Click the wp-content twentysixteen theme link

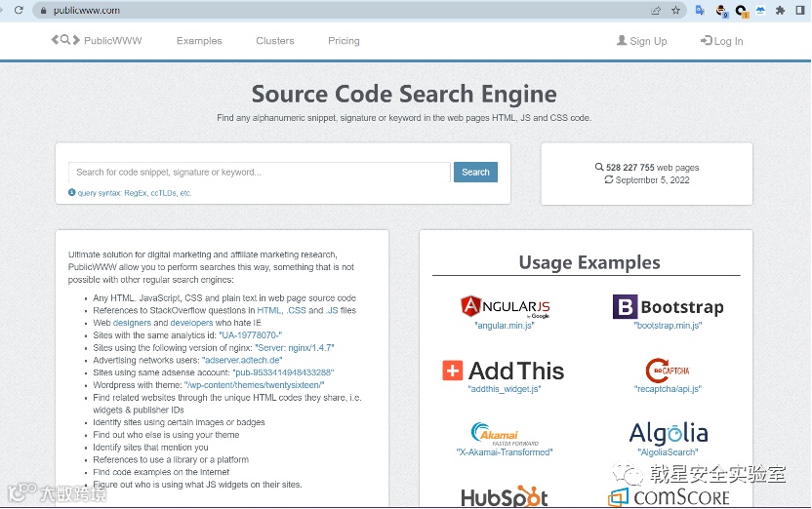pos(254,385)
